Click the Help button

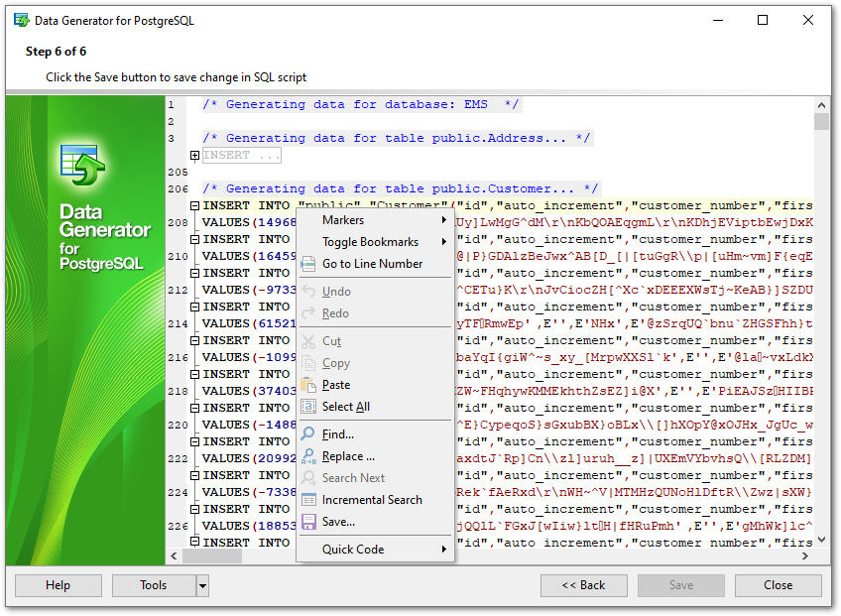[x=59, y=585]
